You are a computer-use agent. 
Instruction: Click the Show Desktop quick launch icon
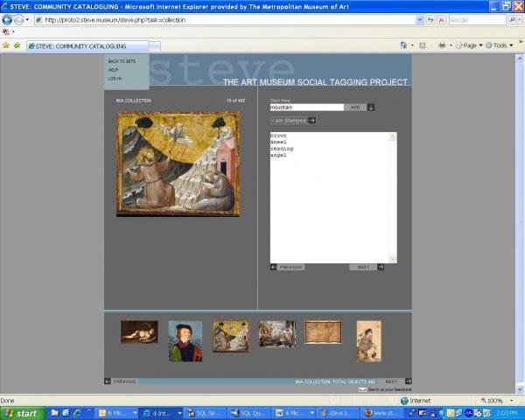point(66,413)
